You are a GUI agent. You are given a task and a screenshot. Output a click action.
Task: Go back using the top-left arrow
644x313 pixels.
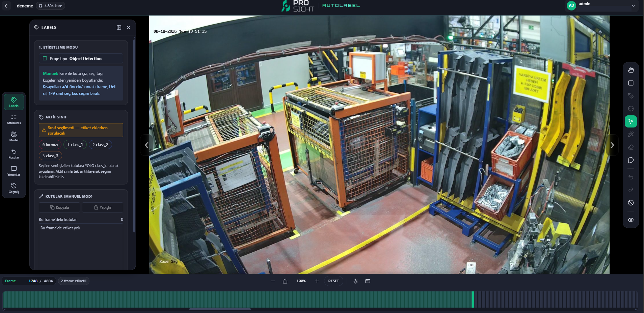[6, 6]
